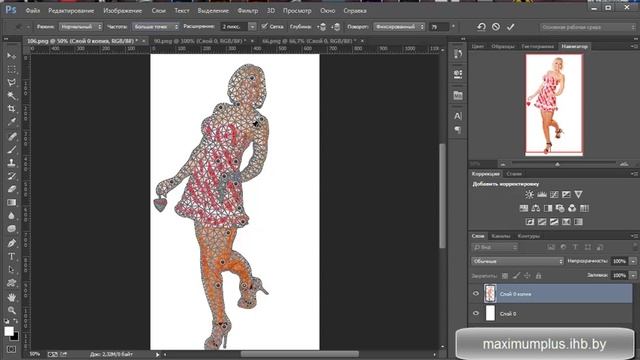Viewport: 640px width, 360px height.
Task: Open the Фильтр menu
Action: point(248,11)
